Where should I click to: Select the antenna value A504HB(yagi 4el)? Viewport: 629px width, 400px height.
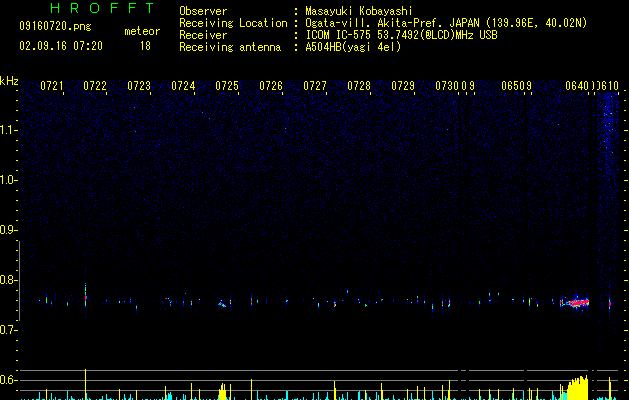pos(353,47)
